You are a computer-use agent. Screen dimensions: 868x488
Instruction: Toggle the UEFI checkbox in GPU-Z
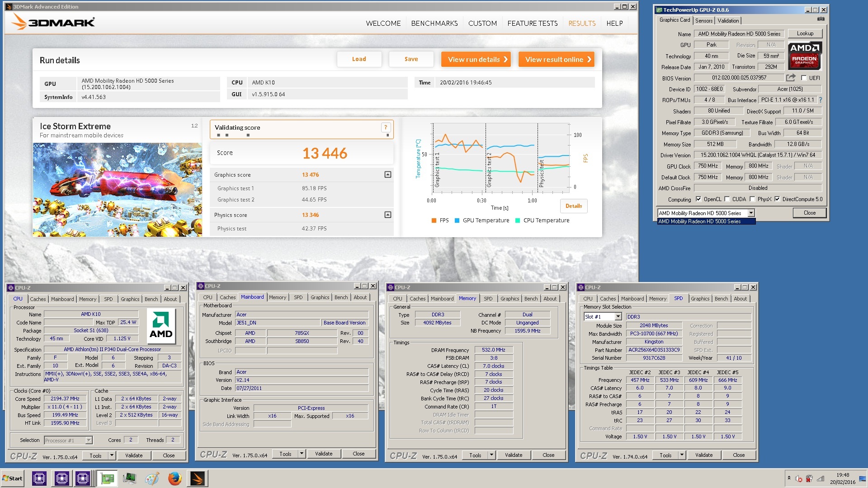(x=804, y=78)
